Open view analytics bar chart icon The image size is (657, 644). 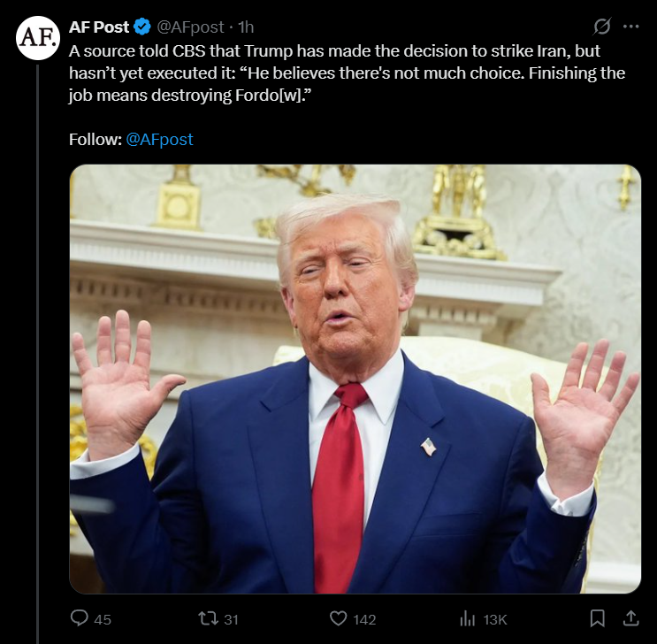pyautogui.click(x=467, y=618)
